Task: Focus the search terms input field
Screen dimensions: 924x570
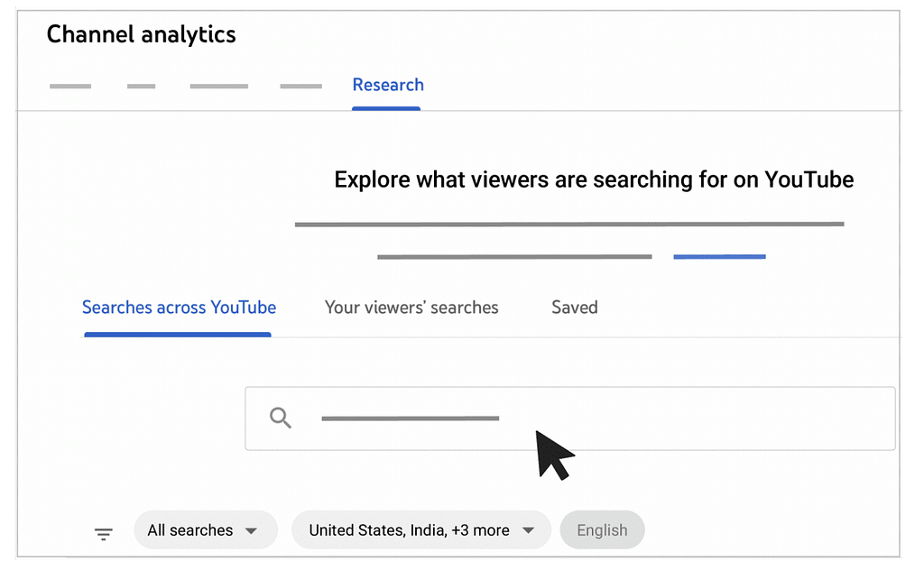Action: [570, 418]
